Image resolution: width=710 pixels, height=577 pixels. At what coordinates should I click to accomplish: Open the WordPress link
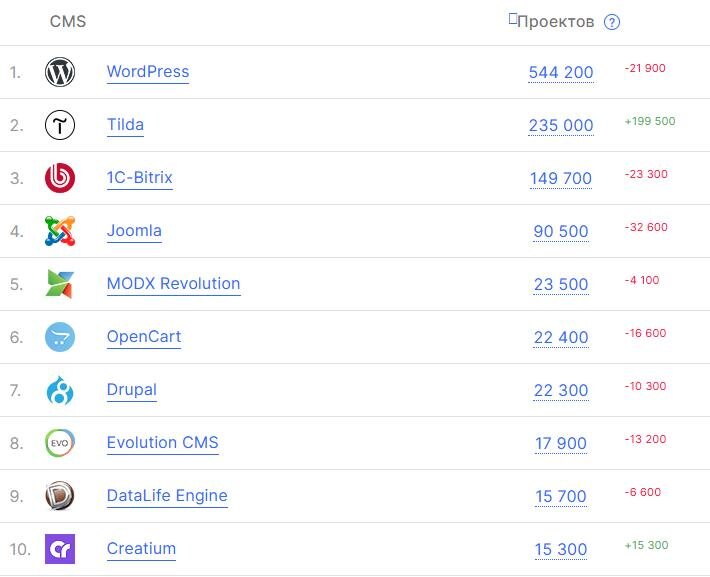point(148,72)
